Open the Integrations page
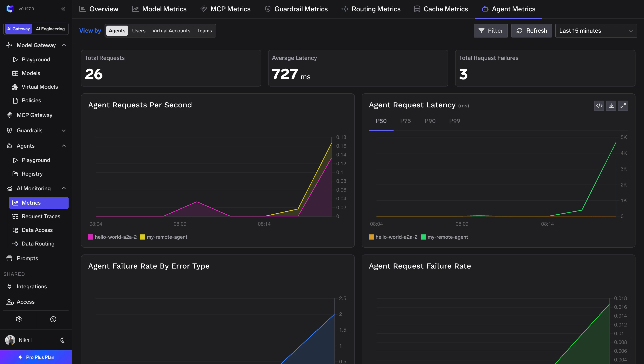This screenshot has width=644, height=364. coord(32,286)
